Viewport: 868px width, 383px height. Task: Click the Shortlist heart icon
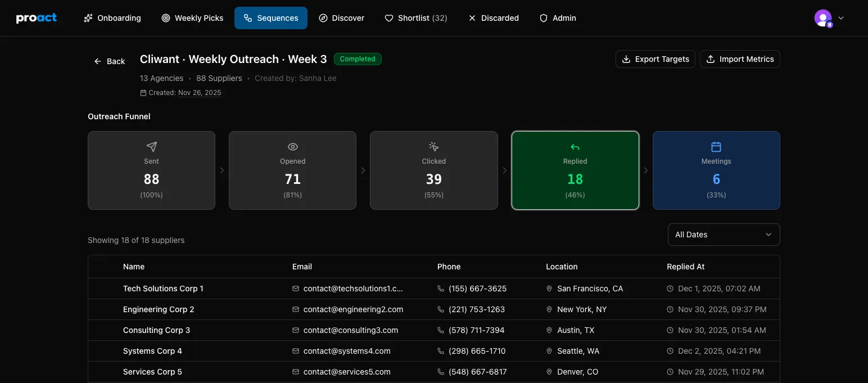(389, 17)
